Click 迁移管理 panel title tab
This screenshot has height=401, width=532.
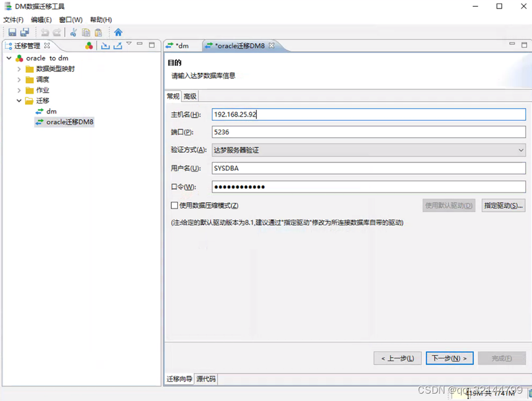tap(27, 46)
